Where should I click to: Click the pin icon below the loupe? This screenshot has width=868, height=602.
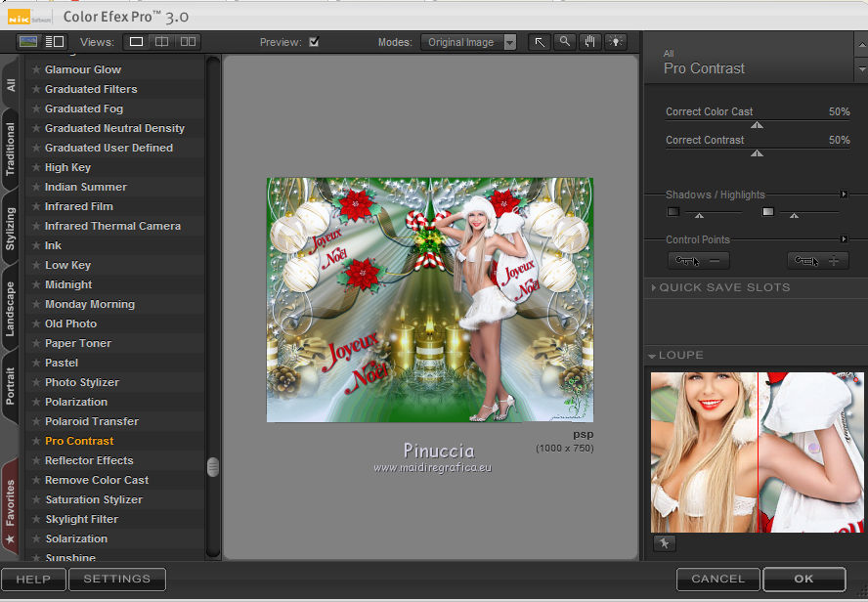665,544
